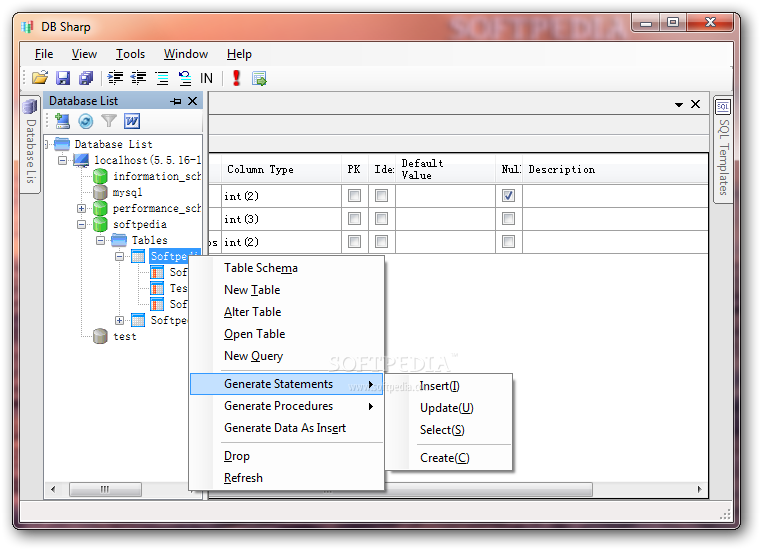Select the test database node
Image resolution: width=761 pixels, height=550 pixels.
[x=125, y=336]
